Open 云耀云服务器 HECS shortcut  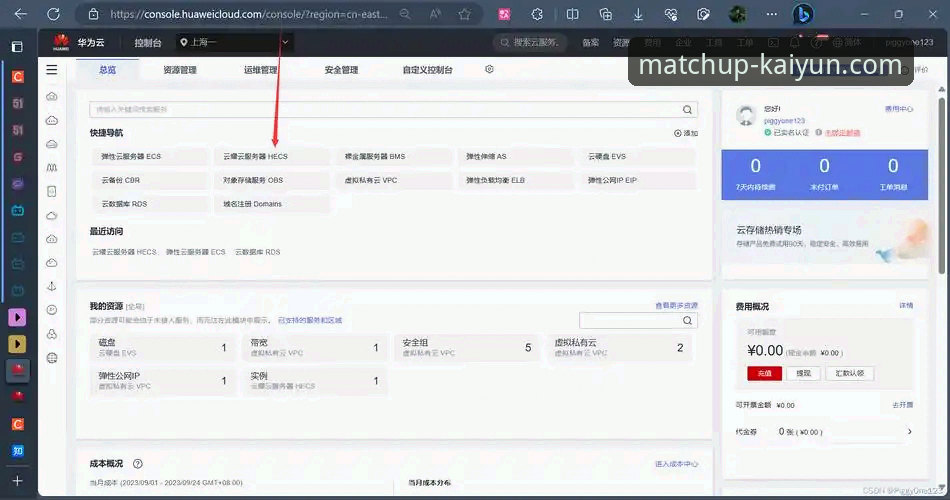(272, 156)
